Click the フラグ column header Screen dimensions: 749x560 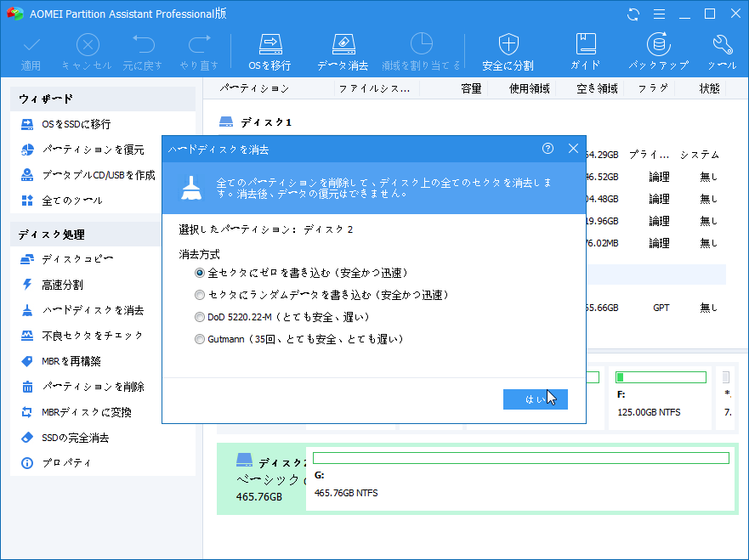click(653, 88)
